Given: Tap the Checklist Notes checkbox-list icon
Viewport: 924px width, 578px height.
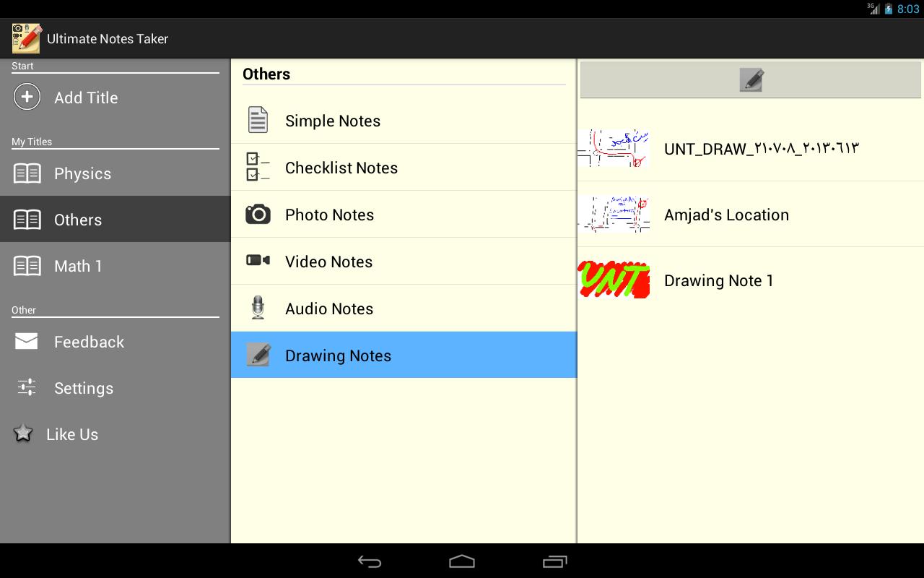Looking at the screenshot, I should tap(257, 167).
